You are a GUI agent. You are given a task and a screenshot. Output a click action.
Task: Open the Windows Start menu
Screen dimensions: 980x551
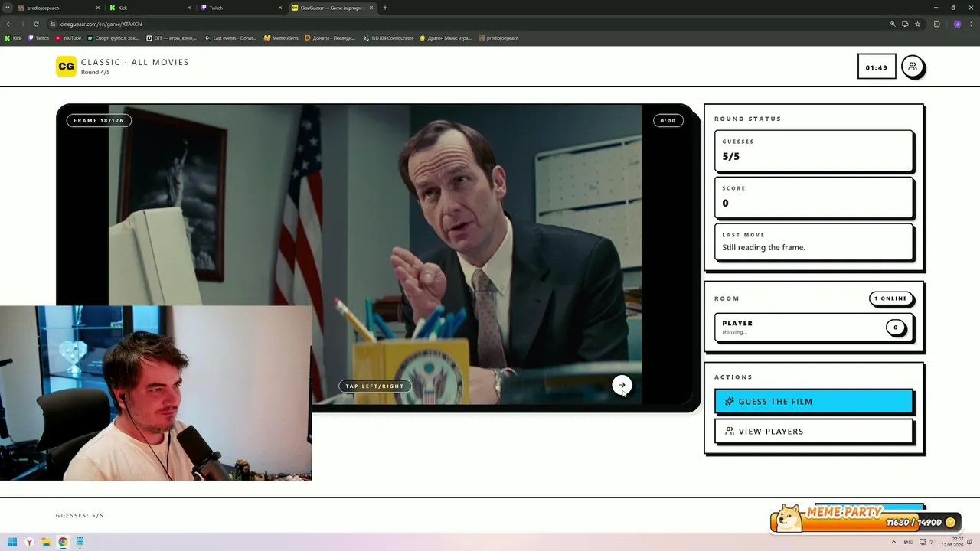(12, 543)
